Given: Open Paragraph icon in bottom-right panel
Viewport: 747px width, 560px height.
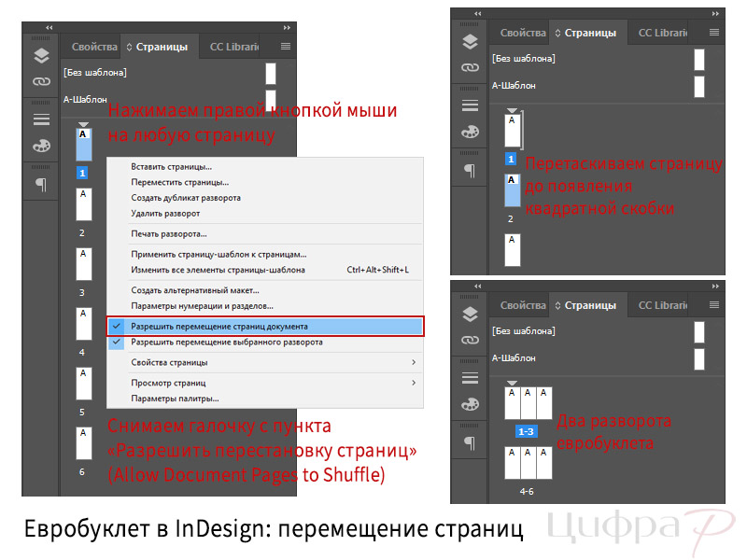Looking at the screenshot, I should coord(471,443).
